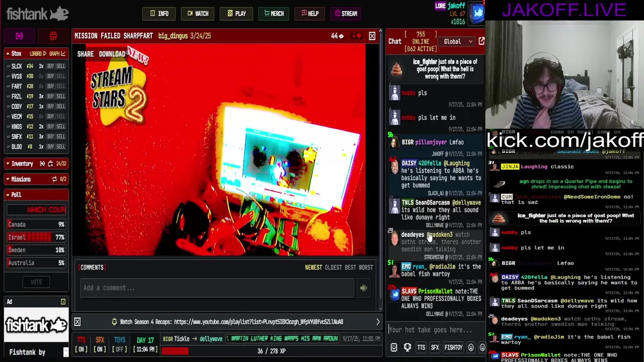The width and height of the screenshot is (644, 362).
Task: Click Inventory craft icon
Action: [x=42, y=164]
